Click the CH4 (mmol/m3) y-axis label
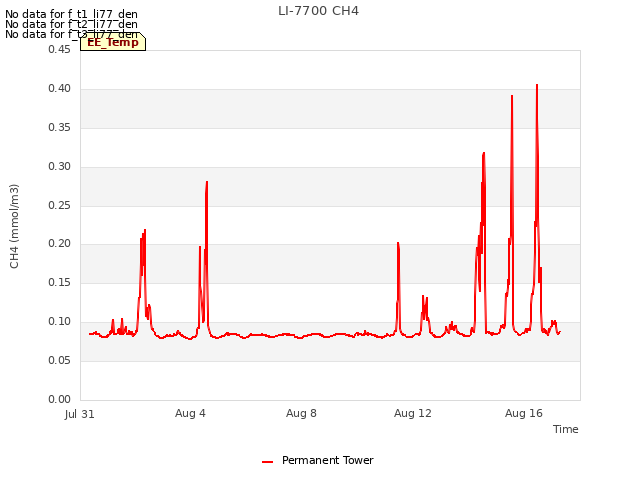Screen dimensions: 640x480 [x=14, y=226]
